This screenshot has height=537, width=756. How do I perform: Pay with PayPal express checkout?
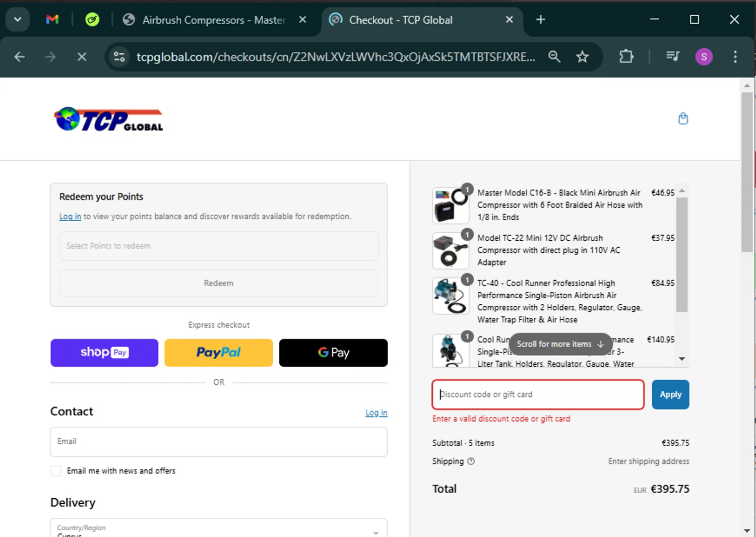[219, 353]
